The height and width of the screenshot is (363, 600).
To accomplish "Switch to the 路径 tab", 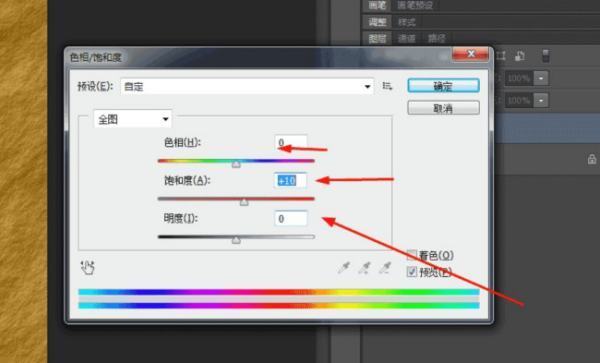I will tap(436, 38).
